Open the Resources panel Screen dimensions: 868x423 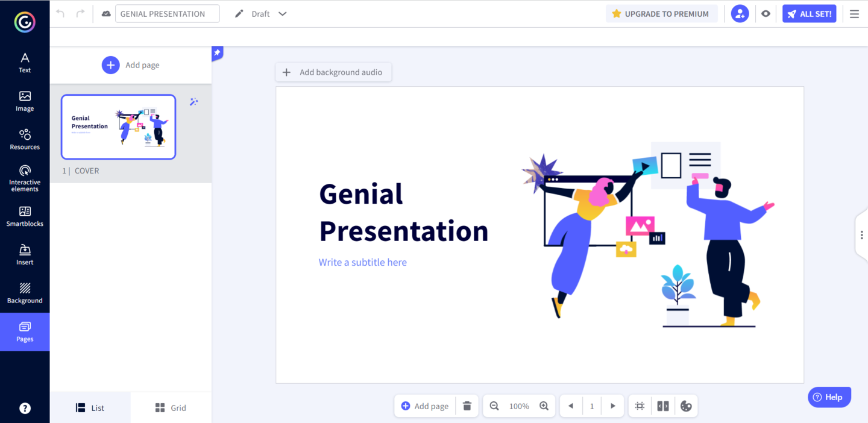coord(25,139)
